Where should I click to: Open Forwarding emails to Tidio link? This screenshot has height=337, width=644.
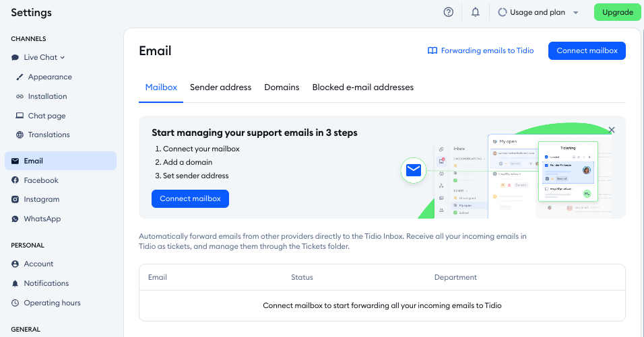pyautogui.click(x=481, y=50)
